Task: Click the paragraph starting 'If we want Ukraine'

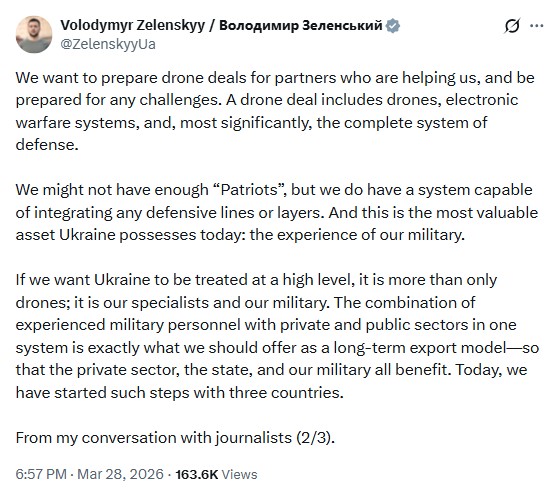Action: pyautogui.click(x=277, y=336)
